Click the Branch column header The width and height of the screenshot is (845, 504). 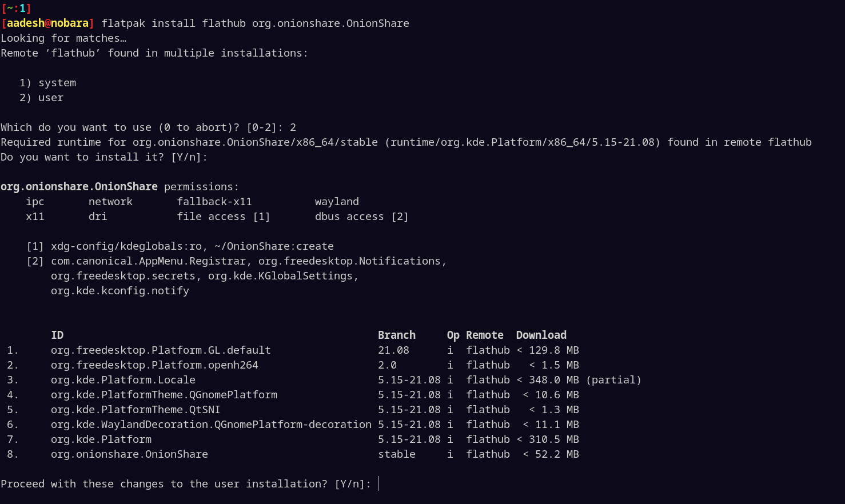pyautogui.click(x=397, y=335)
